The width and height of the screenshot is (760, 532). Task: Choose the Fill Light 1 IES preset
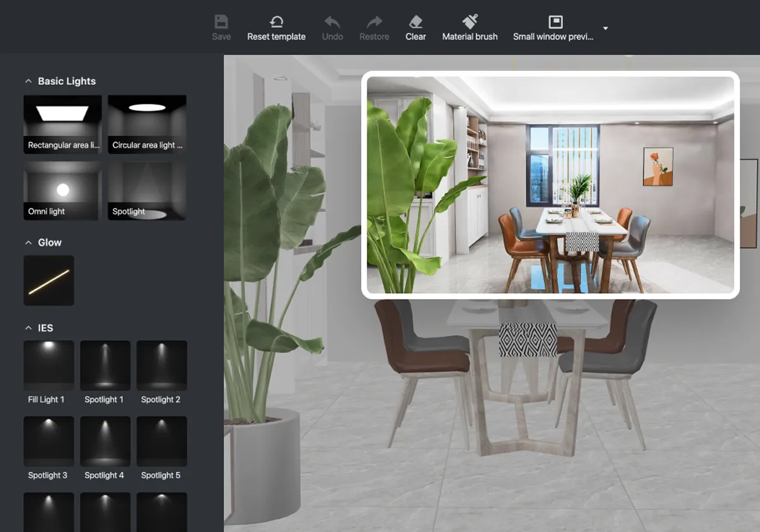49,366
